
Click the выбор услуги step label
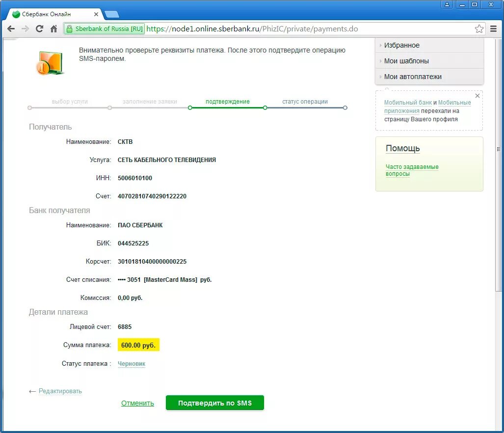(x=70, y=102)
